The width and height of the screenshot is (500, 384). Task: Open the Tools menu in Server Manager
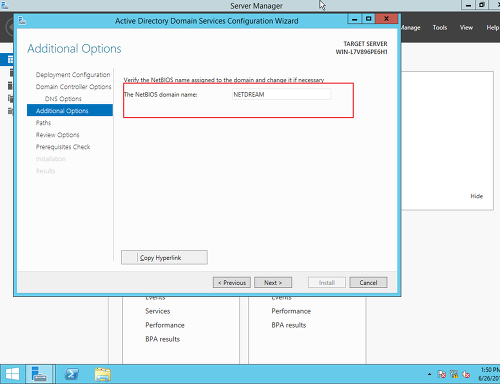440,28
